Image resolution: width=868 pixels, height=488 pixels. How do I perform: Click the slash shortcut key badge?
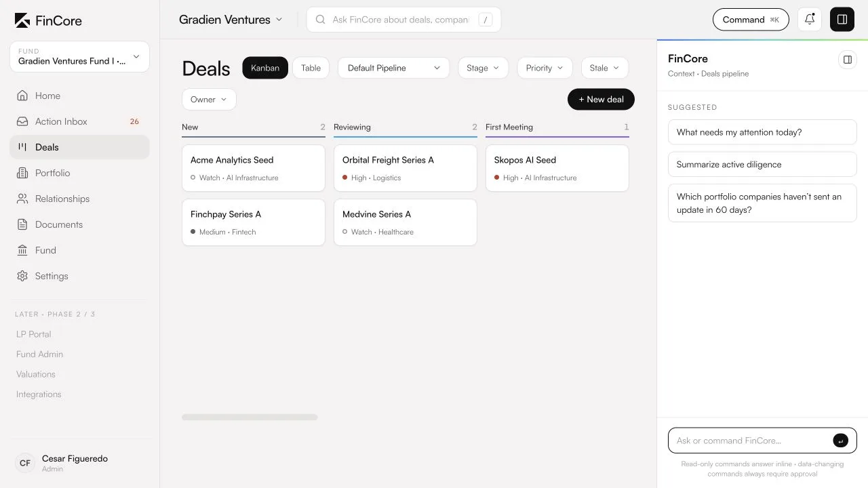pyautogui.click(x=486, y=20)
